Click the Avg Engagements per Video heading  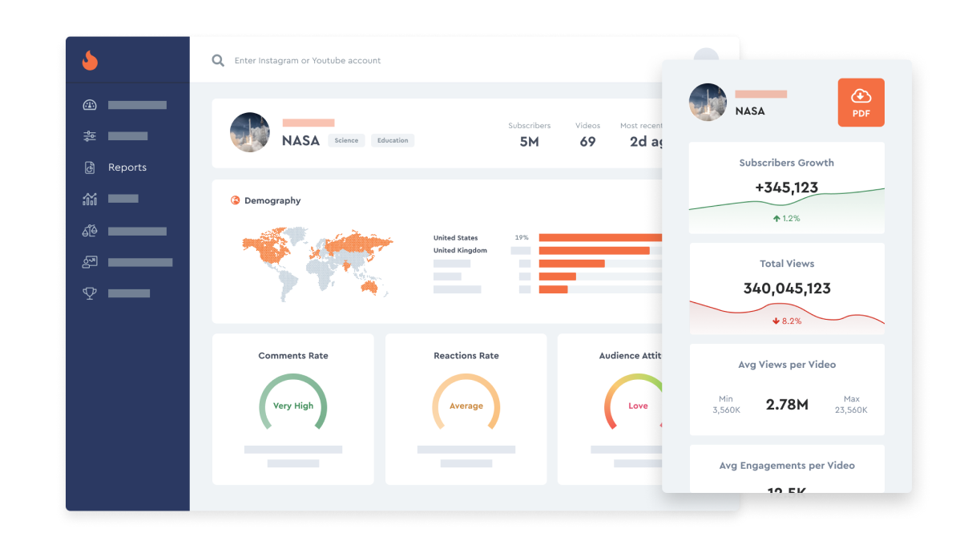(787, 466)
